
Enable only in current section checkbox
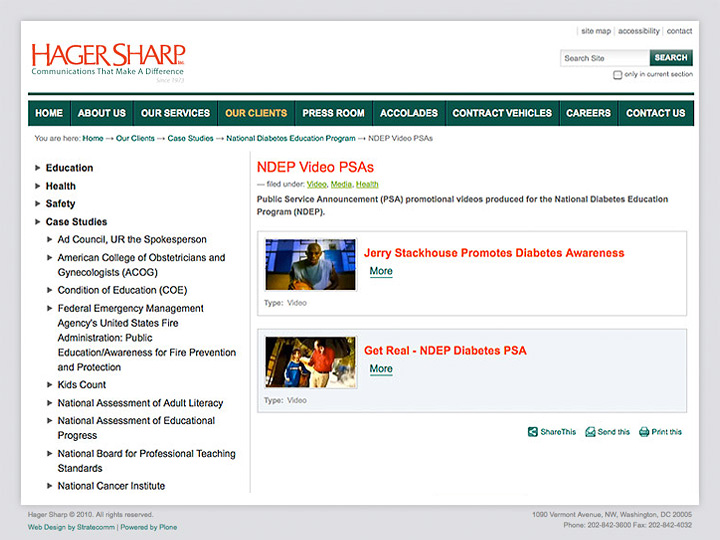tap(617, 75)
